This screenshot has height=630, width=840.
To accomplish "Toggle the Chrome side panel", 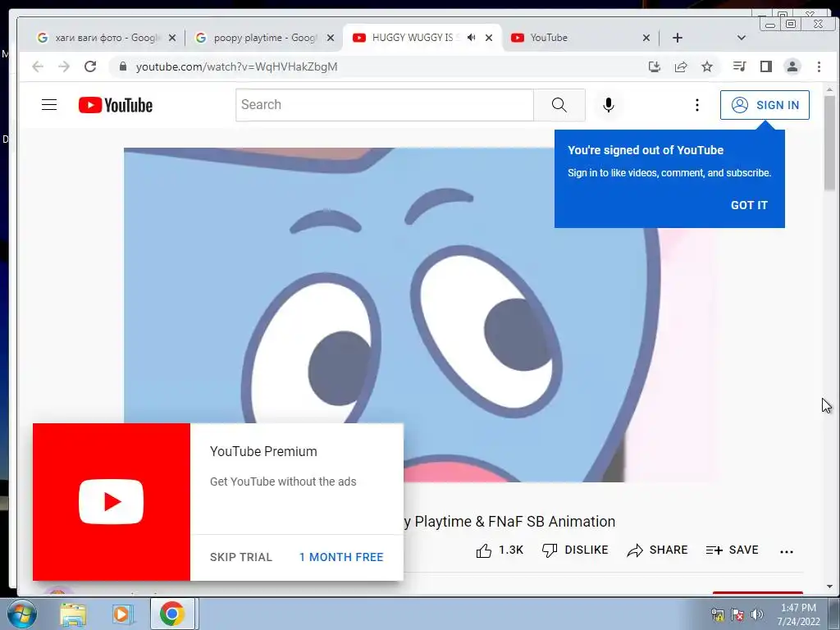I will click(x=766, y=66).
